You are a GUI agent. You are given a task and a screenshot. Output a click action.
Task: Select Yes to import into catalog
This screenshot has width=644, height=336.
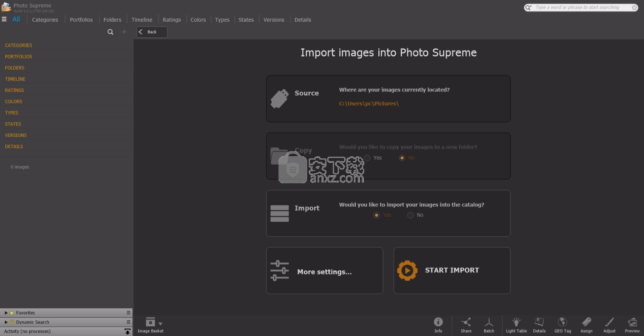pyautogui.click(x=376, y=215)
